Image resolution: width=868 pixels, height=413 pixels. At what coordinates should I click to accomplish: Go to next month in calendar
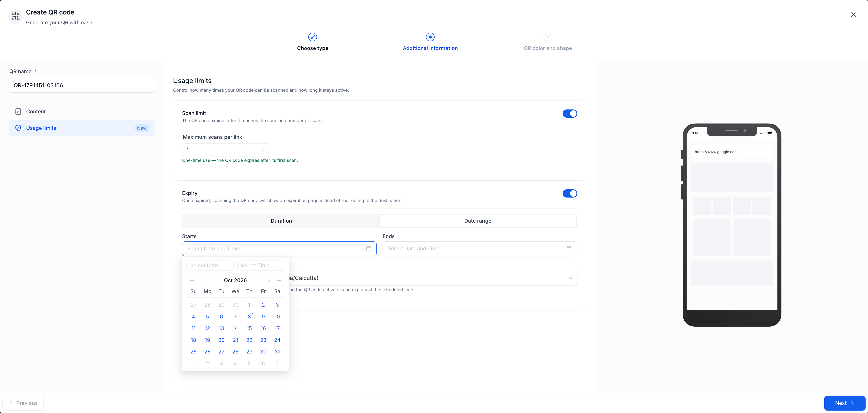click(269, 280)
